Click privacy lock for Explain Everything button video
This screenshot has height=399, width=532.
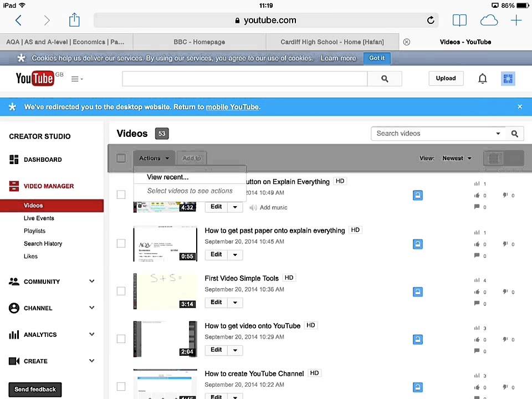click(418, 195)
